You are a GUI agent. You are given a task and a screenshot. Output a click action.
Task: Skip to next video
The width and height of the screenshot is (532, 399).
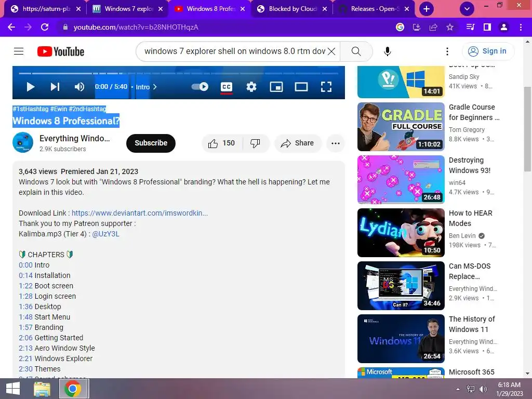click(x=55, y=87)
